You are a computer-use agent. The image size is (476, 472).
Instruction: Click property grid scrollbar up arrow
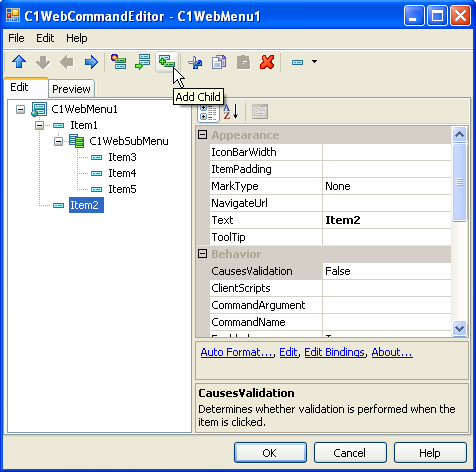pos(459,134)
